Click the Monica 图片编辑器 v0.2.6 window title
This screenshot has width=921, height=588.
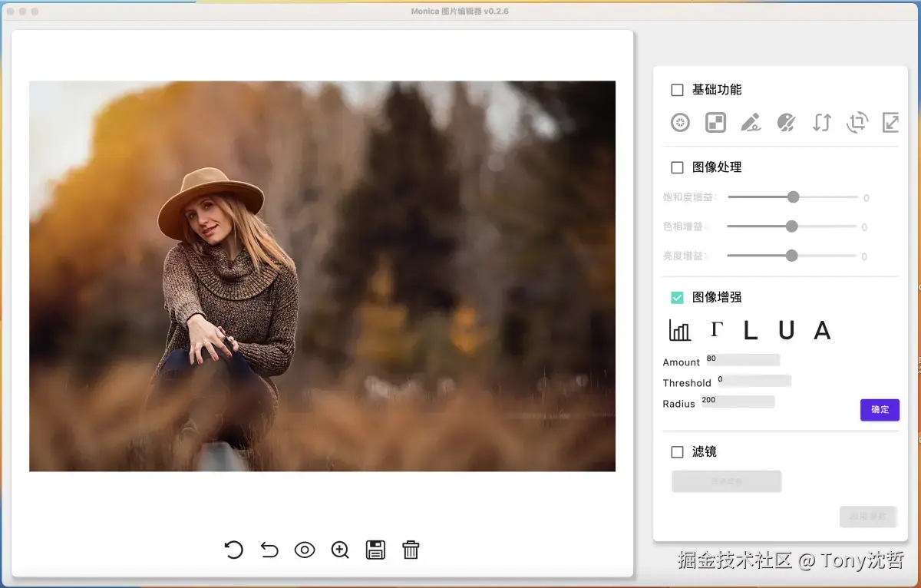[460, 12]
